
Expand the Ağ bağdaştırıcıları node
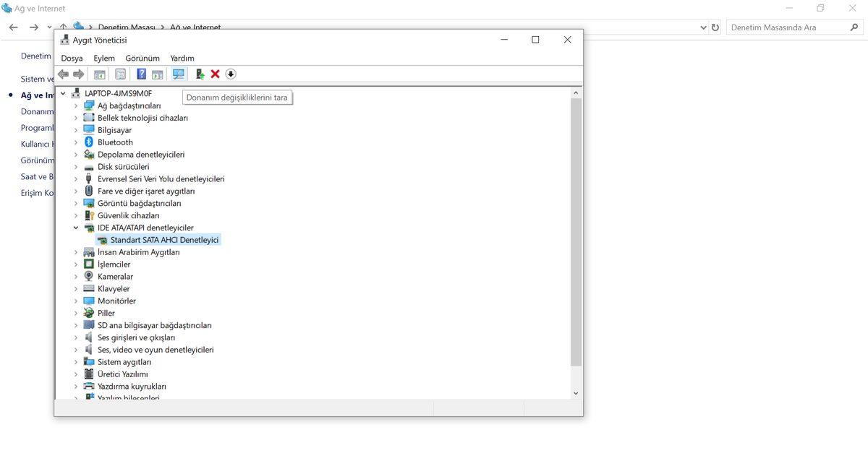[76, 105]
